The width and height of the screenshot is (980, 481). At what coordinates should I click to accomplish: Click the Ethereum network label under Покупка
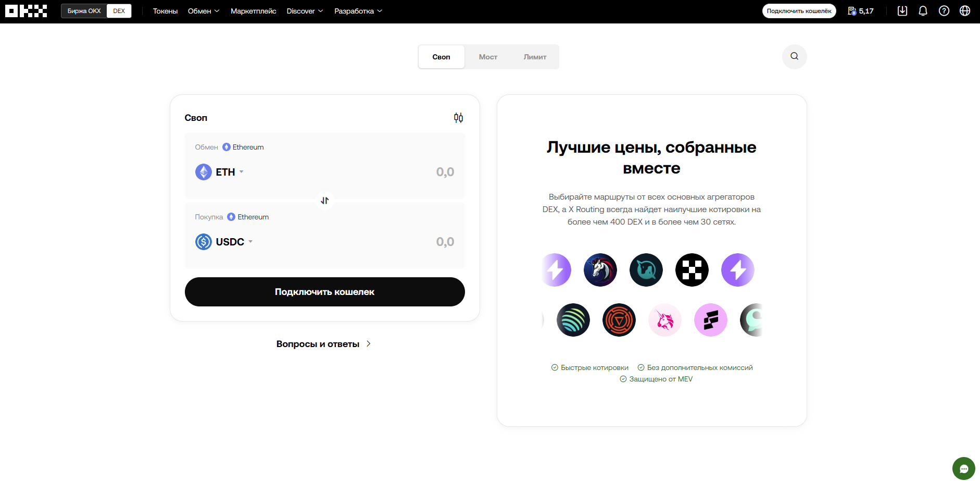248,217
